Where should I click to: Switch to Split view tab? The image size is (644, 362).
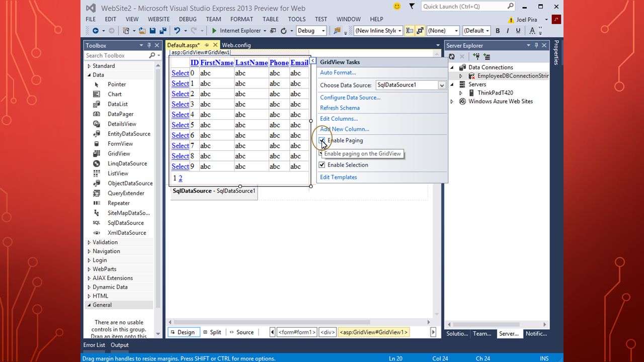[x=212, y=332]
